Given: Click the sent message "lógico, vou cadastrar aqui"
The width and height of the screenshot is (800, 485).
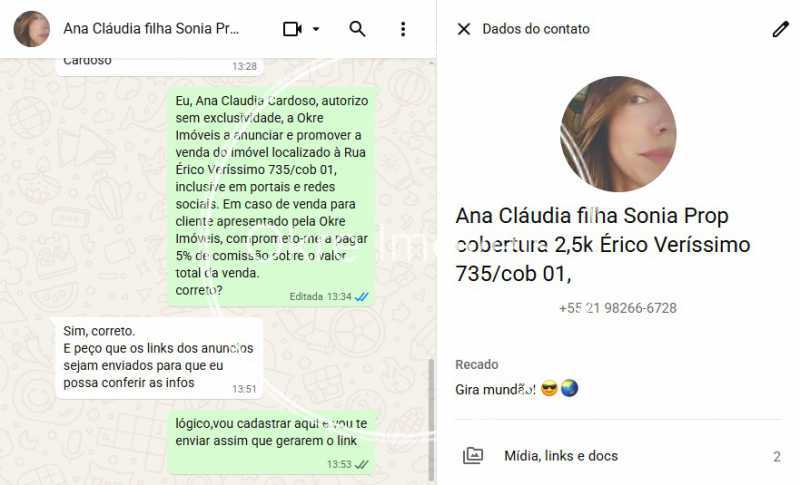Looking at the screenshot, I should (x=272, y=442).
